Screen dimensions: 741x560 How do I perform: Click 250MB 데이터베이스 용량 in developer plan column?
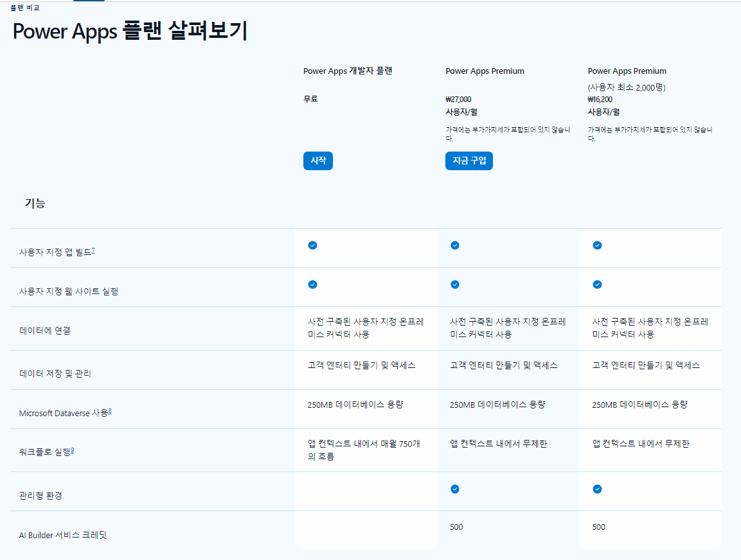[355, 404]
